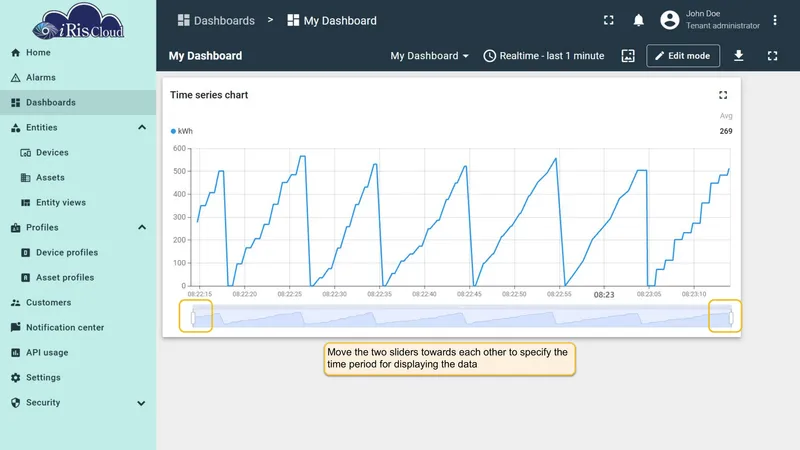This screenshot has height=450, width=800.
Task: Collapse the Profiles section chevron
Action: point(142,228)
